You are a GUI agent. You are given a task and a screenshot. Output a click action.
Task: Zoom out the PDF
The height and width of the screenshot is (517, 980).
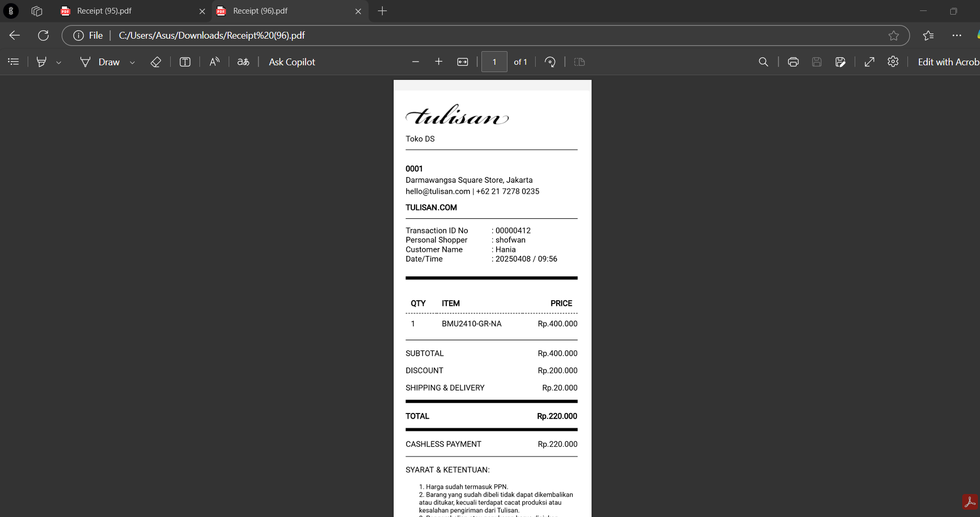pyautogui.click(x=416, y=62)
